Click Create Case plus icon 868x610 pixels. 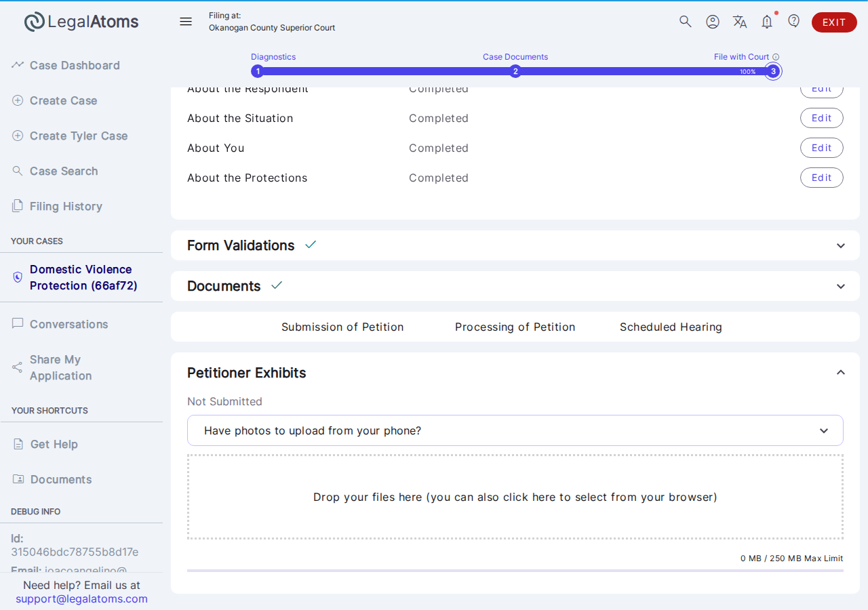point(18,100)
